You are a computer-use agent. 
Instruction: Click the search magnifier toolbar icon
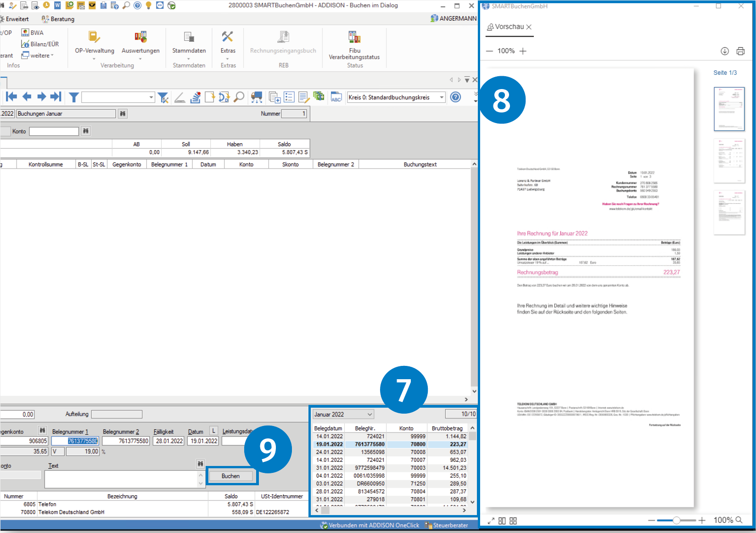tap(239, 97)
